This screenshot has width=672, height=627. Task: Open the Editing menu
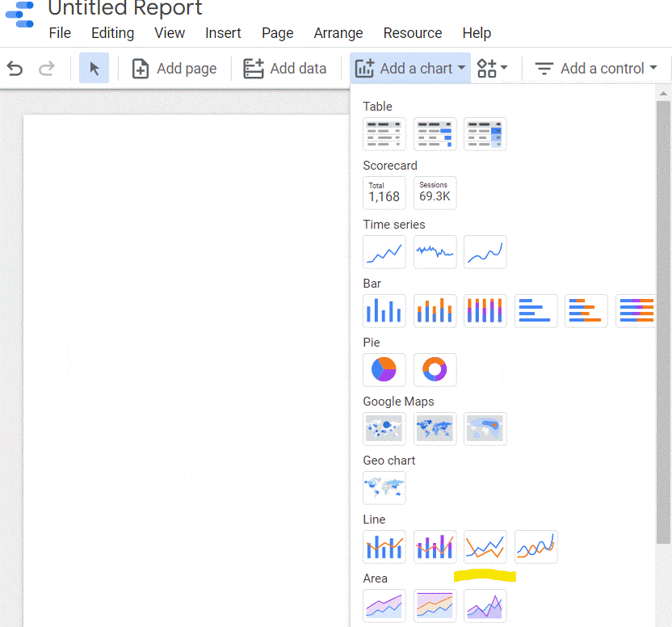(x=113, y=33)
